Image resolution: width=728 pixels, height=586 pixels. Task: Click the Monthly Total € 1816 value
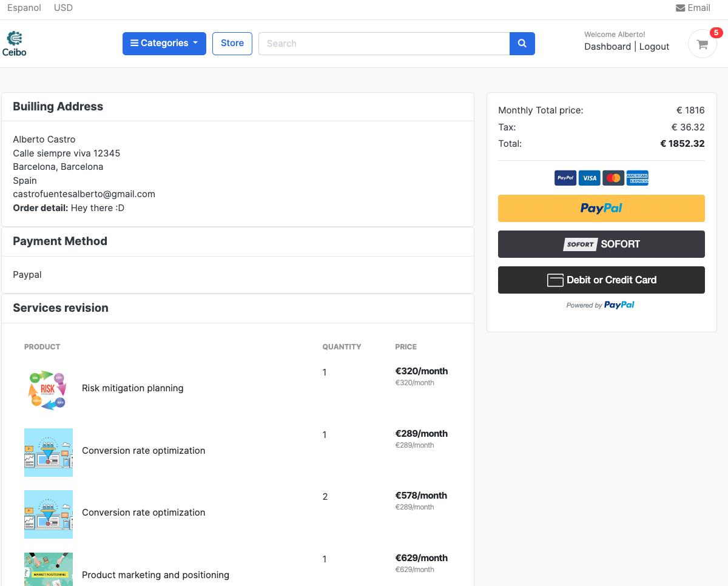[x=690, y=110]
